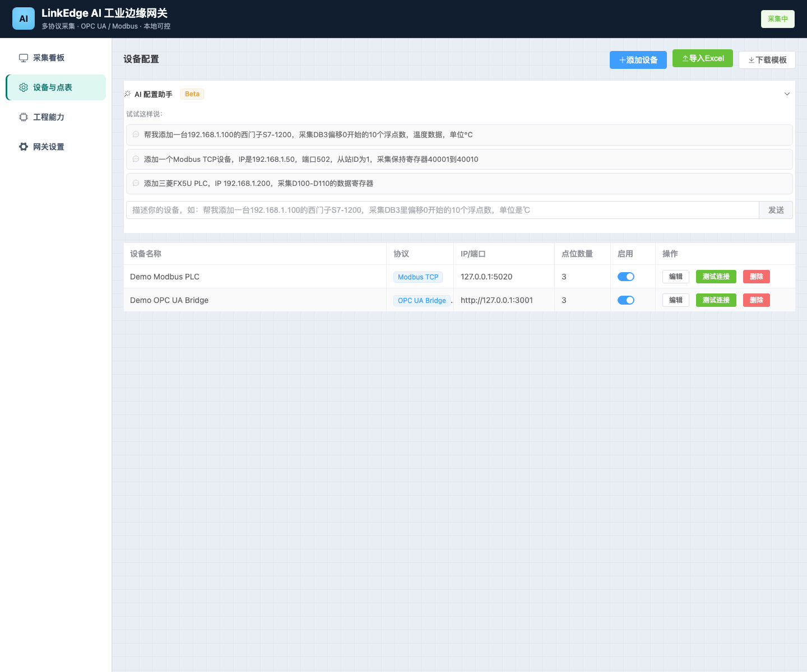Choose the 三菱FX5U PLC example prompt
Viewport: 807px width, 672px height.
click(460, 184)
